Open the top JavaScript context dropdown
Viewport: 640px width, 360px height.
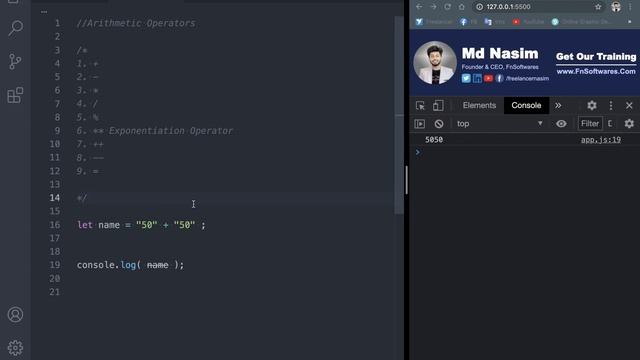[x=500, y=124]
